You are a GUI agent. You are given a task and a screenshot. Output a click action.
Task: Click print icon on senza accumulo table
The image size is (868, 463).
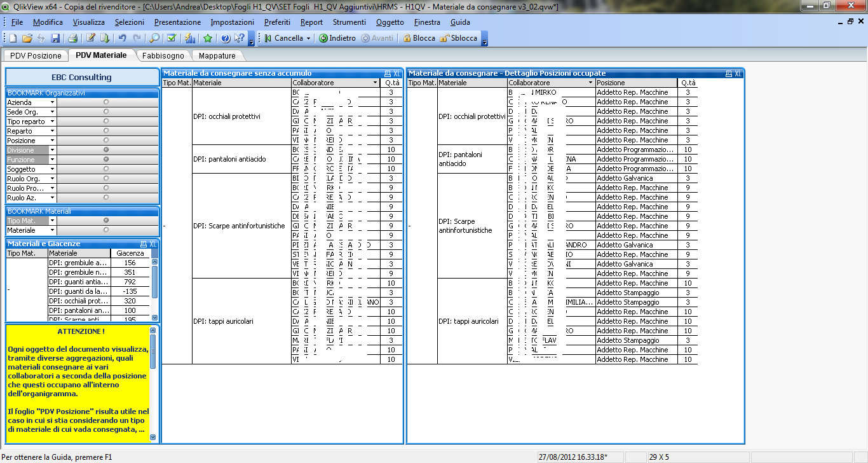[x=388, y=74]
